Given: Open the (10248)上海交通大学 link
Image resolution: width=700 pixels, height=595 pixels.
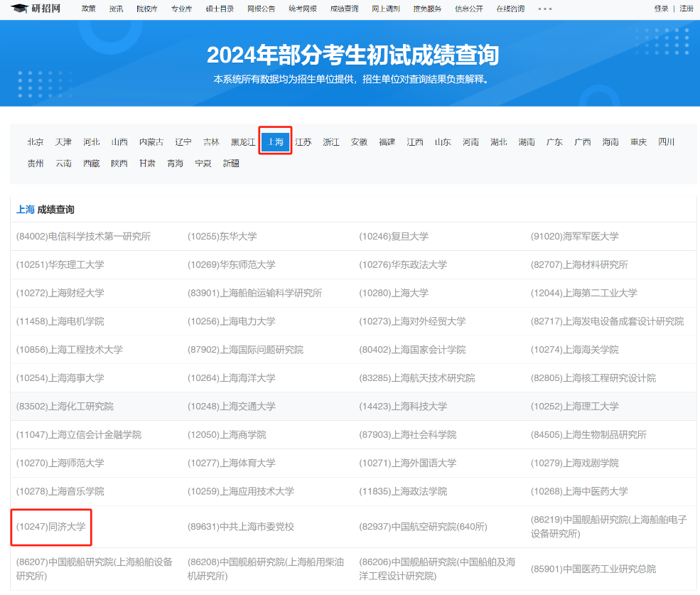Looking at the screenshot, I should point(232,406).
